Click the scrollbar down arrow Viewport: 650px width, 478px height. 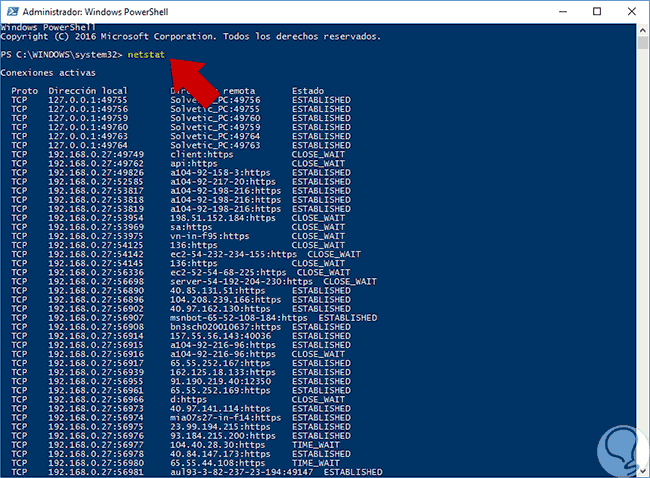coord(643,471)
